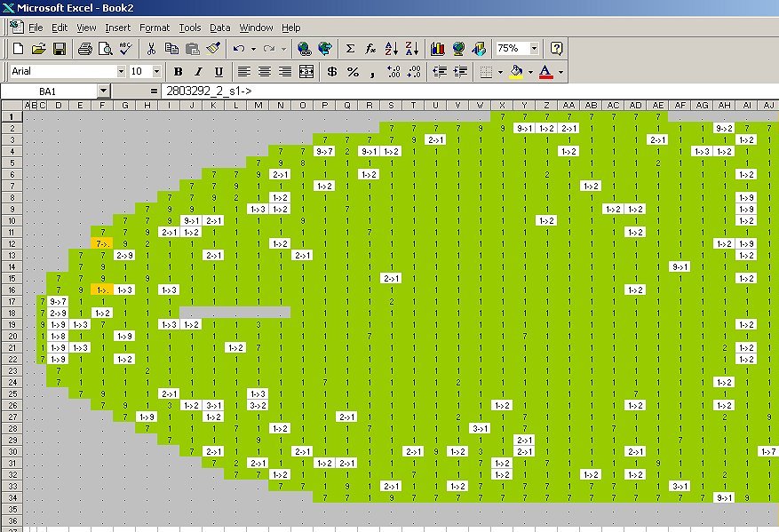Open Office Assistant help question icon

[556, 49]
